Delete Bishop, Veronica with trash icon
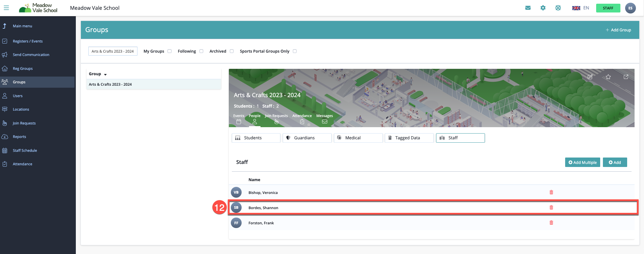Screen dimensions: 644x254 tap(551, 192)
